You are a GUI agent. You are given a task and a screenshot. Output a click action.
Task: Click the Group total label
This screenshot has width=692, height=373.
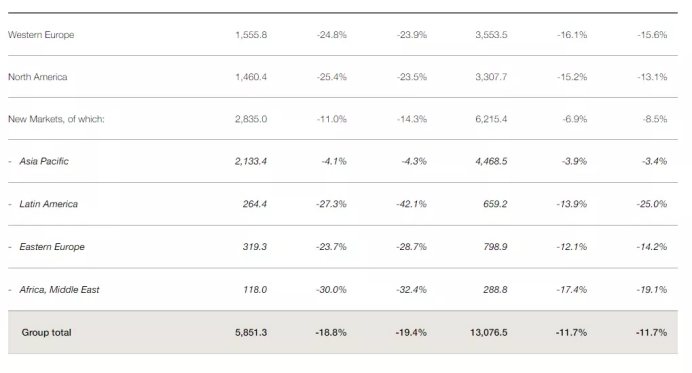coord(46,332)
